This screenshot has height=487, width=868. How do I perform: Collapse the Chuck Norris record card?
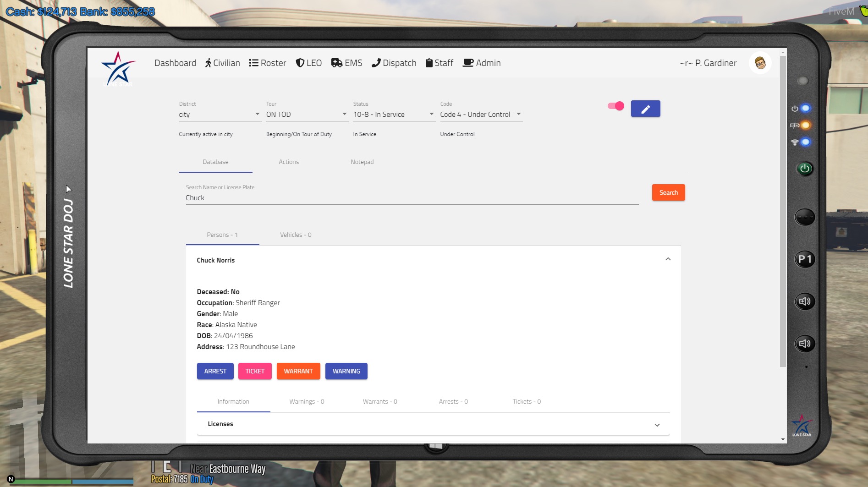(668, 259)
